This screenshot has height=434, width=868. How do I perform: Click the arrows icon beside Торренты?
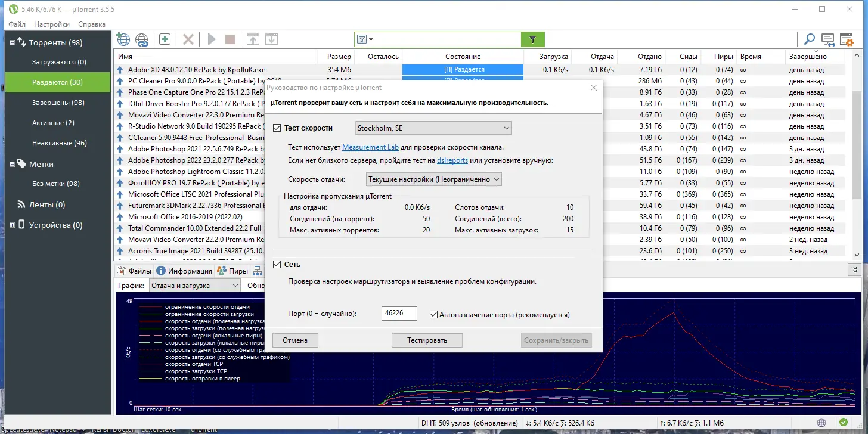coord(21,42)
